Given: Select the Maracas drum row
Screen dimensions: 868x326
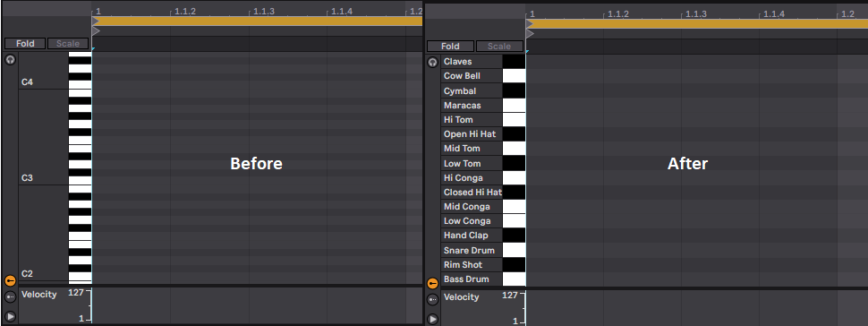Looking at the screenshot, I should coord(472,106).
